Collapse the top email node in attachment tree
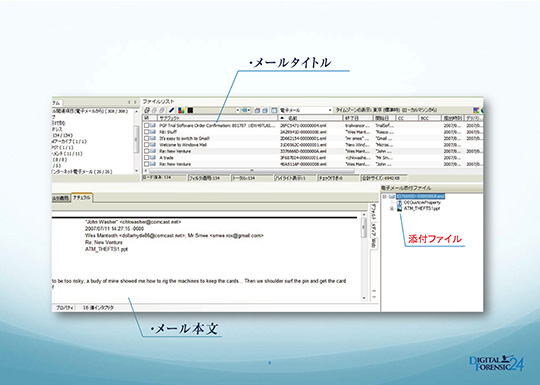540x385 pixels. click(384, 196)
